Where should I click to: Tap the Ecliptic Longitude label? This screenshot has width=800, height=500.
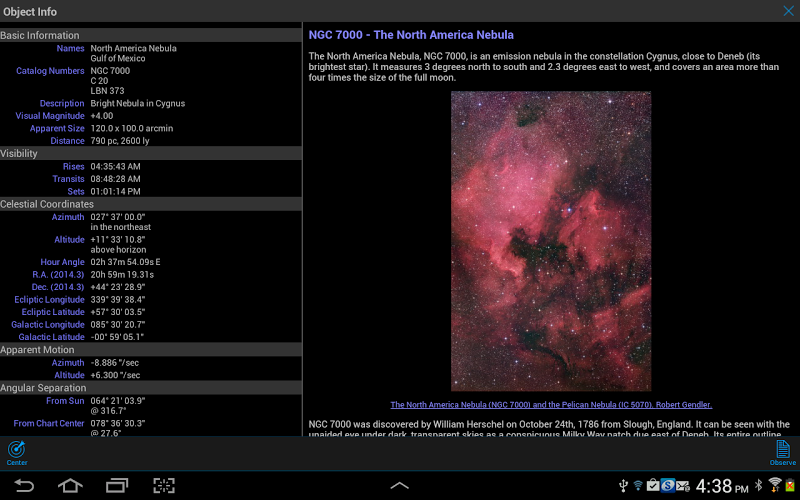coord(49,299)
